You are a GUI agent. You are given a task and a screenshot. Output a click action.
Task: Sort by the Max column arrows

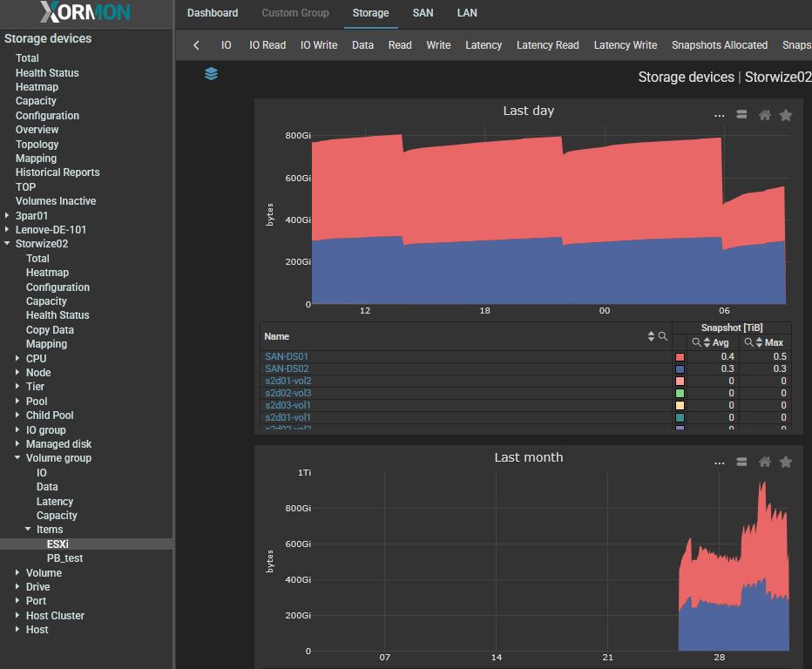pos(759,343)
